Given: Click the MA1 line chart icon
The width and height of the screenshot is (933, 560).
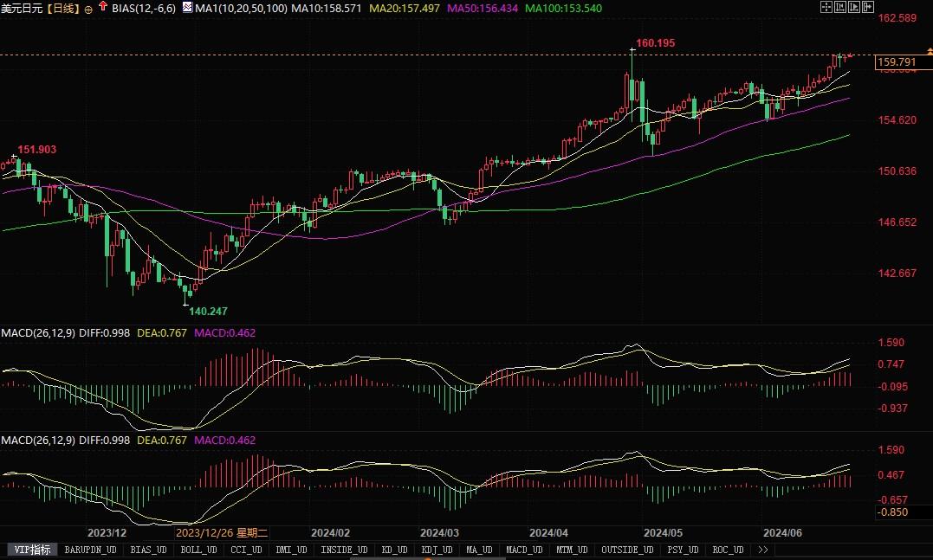Looking at the screenshot, I should pyautogui.click(x=187, y=7).
